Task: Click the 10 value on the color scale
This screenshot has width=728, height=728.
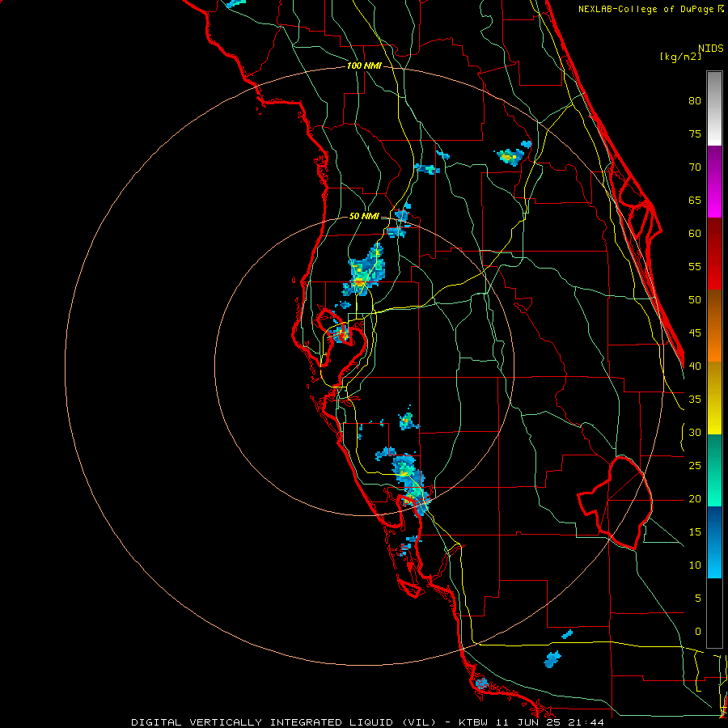Action: [695, 565]
